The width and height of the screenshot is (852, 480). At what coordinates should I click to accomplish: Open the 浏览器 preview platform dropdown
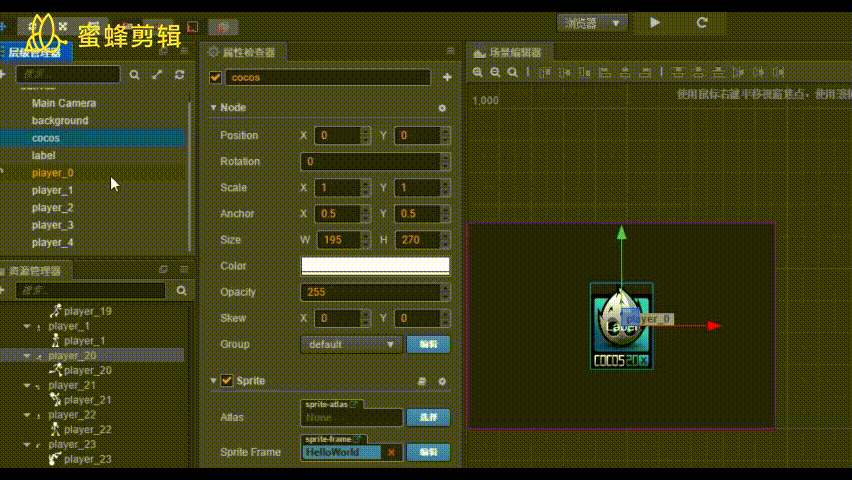[592, 23]
